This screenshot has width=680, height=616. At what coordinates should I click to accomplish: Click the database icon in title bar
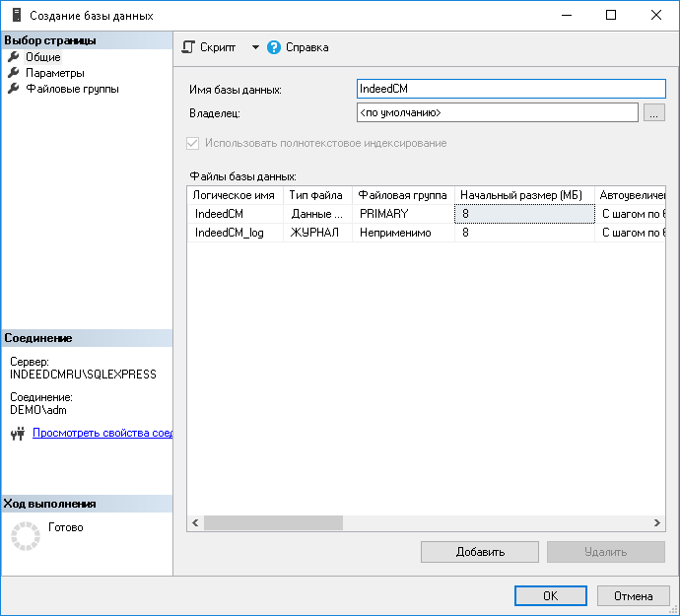click(x=15, y=15)
